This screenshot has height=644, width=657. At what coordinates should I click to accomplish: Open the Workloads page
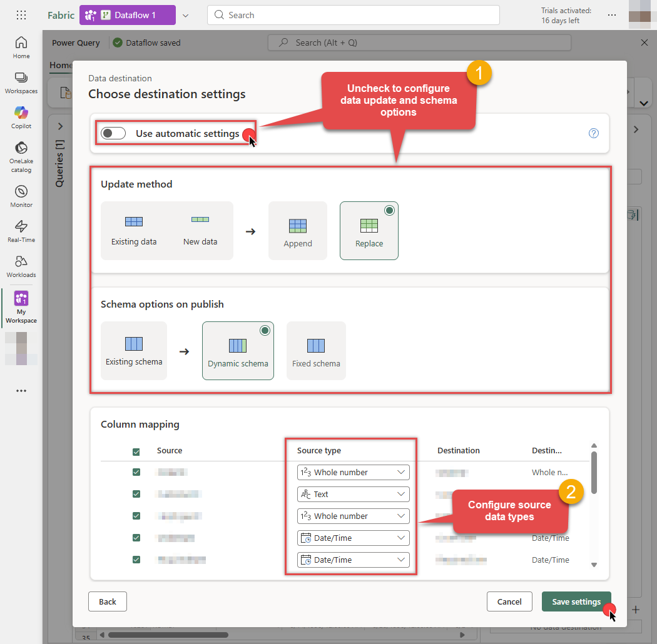pos(21,264)
